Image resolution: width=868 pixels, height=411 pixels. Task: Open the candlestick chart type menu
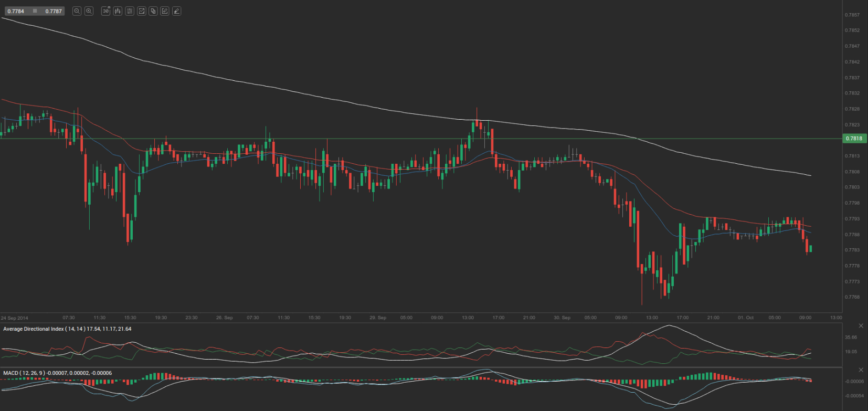tap(118, 11)
